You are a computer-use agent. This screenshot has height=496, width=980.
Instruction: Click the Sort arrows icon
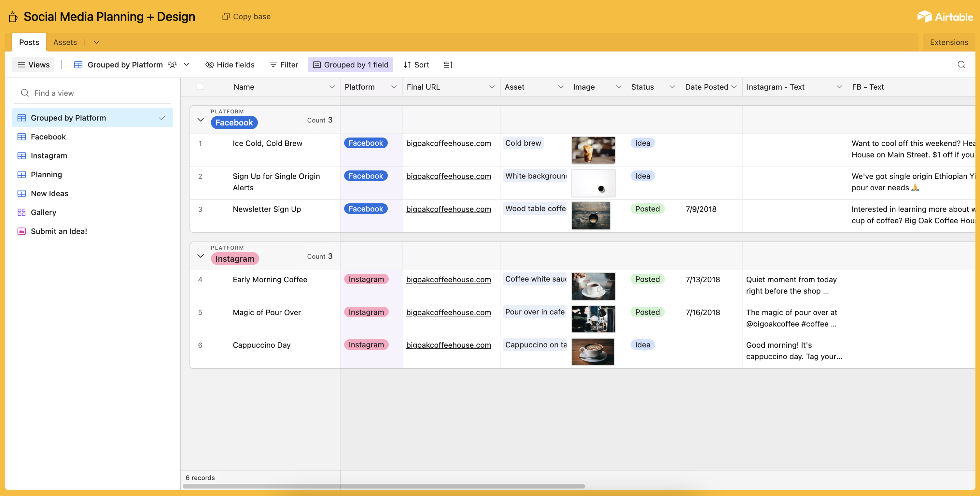pyautogui.click(x=407, y=65)
